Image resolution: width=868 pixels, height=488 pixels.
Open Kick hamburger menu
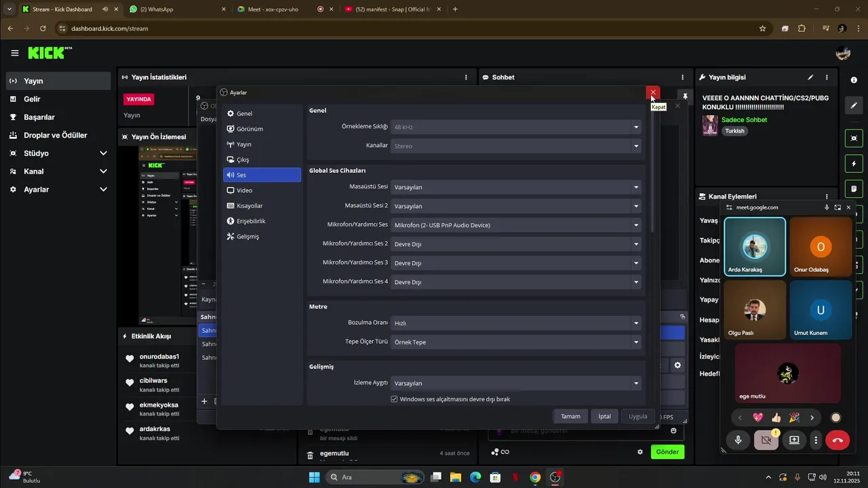pos(14,53)
